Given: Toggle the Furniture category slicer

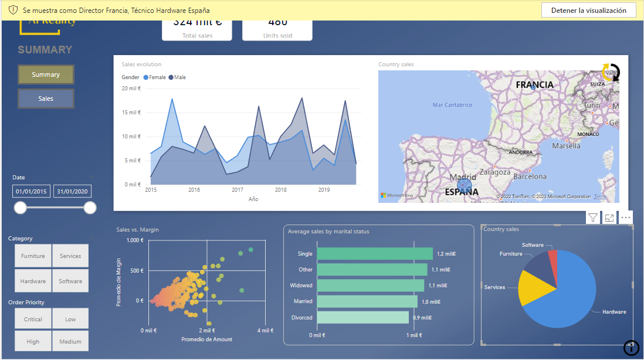Looking at the screenshot, I should coord(33,256).
